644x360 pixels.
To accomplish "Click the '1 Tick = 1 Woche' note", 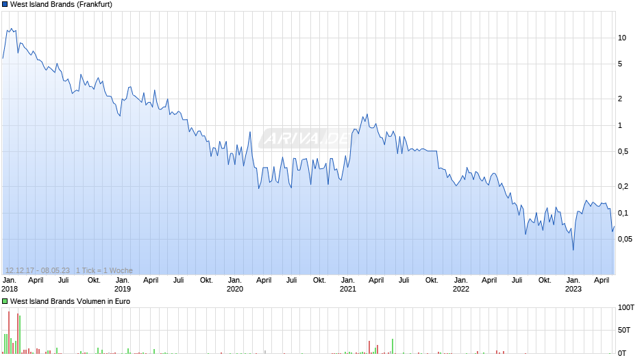I will (x=104, y=270).
